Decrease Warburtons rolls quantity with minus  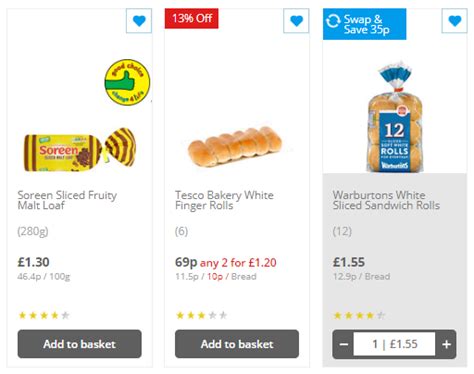(344, 344)
